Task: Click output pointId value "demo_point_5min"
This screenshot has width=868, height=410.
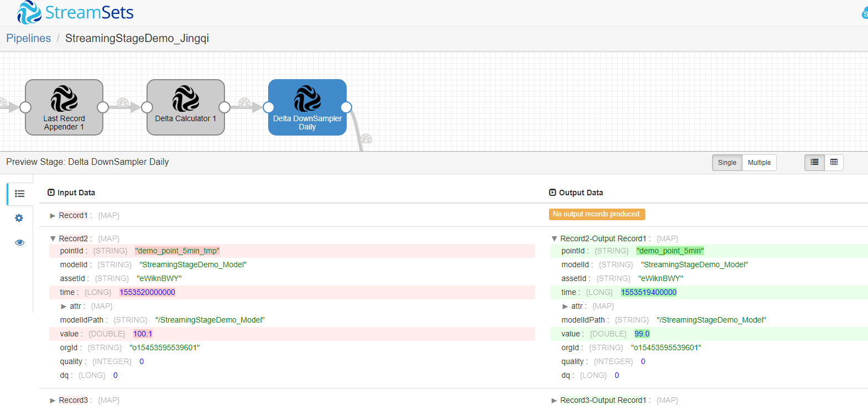Action: click(670, 251)
